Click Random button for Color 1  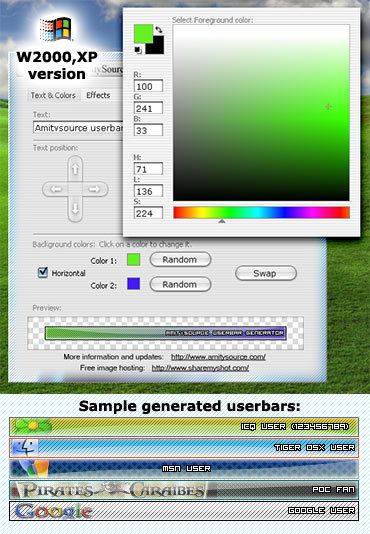(x=180, y=260)
